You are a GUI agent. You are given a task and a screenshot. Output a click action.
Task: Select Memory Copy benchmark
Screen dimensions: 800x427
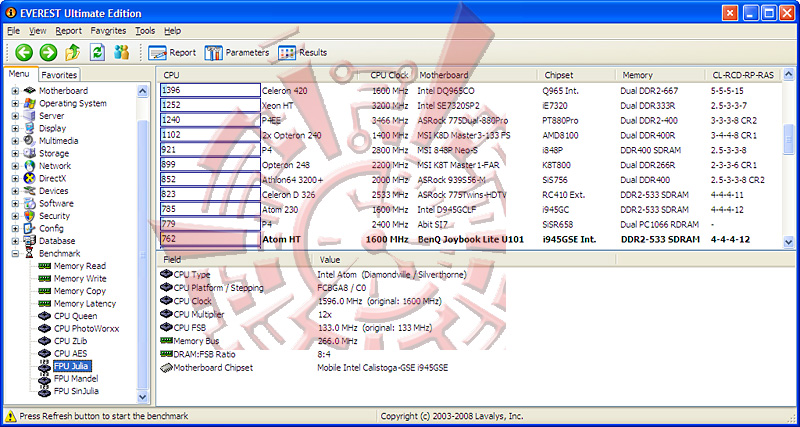coord(80,291)
